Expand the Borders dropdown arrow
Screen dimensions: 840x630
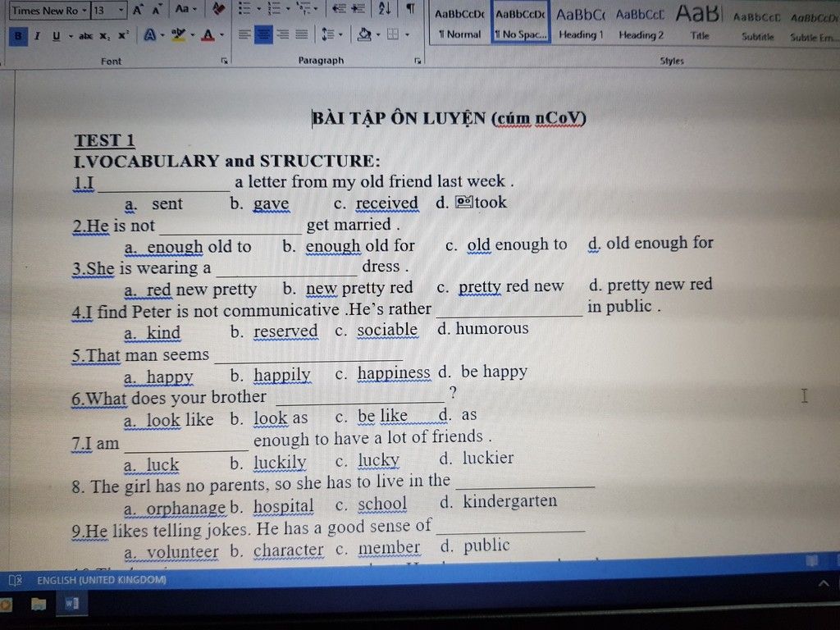coord(407,35)
